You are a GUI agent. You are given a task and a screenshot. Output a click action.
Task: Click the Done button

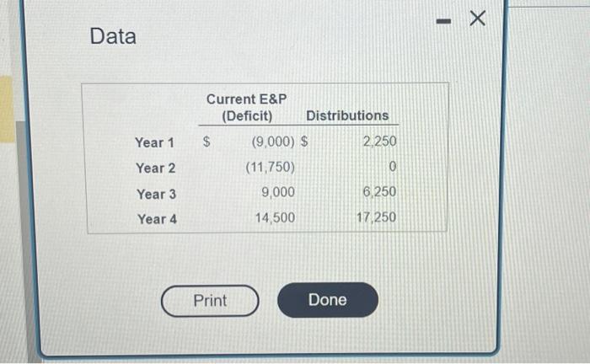pyautogui.click(x=328, y=300)
